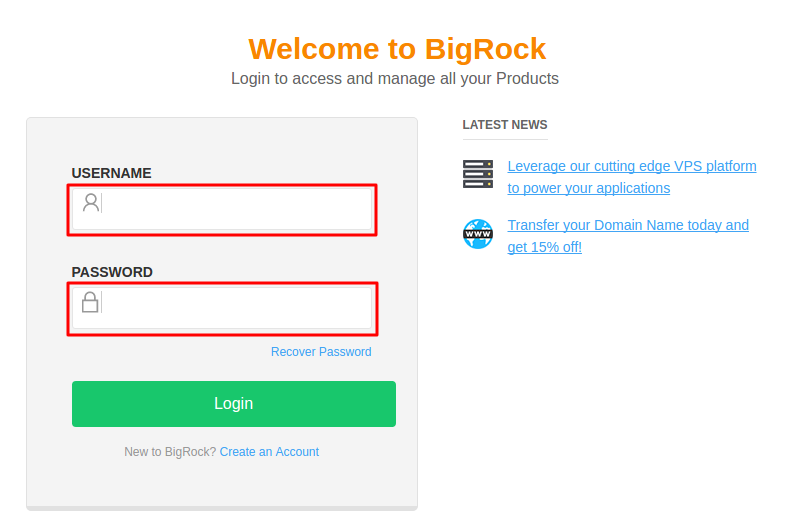794x532 pixels.
Task: Click the 'USERNAME' label
Action: pos(111,173)
